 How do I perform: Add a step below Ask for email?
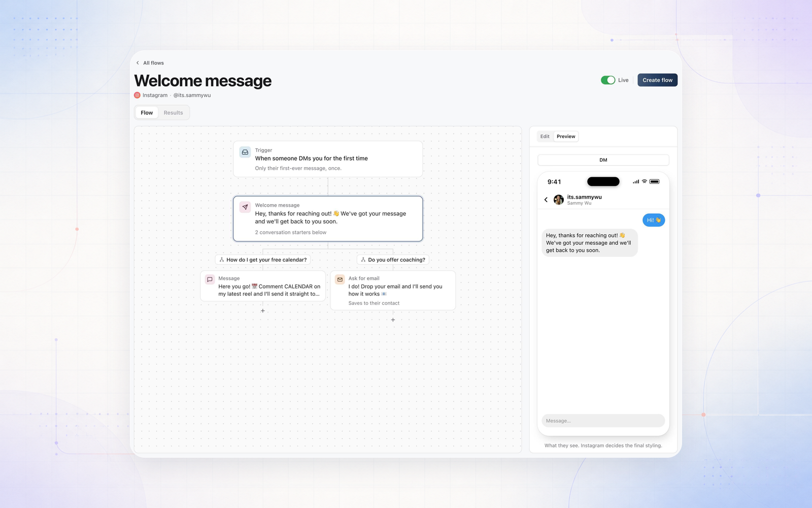(393, 320)
